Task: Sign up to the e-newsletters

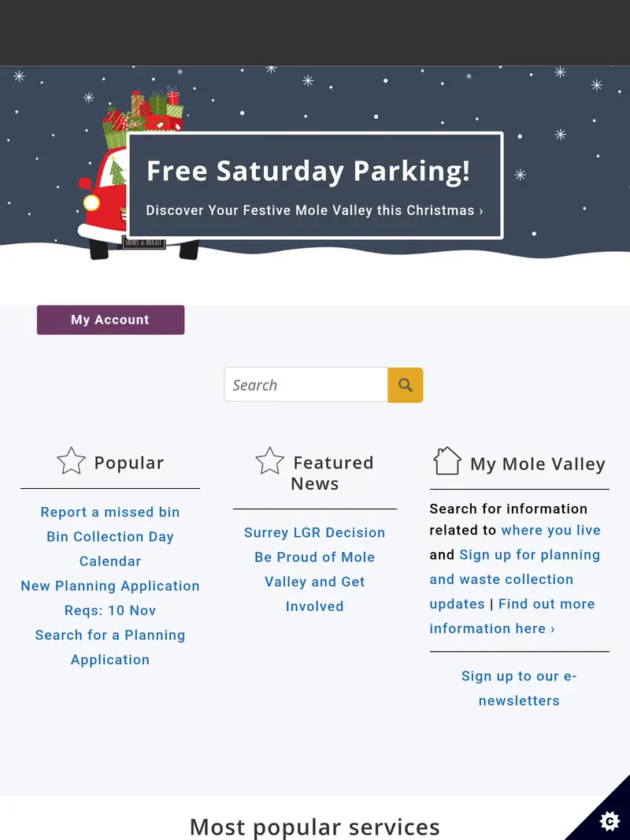Action: click(x=519, y=688)
